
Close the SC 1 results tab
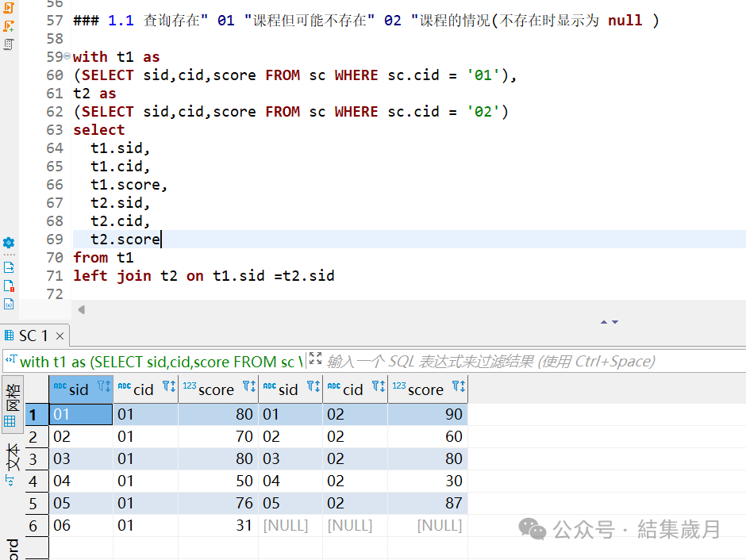pos(60,336)
